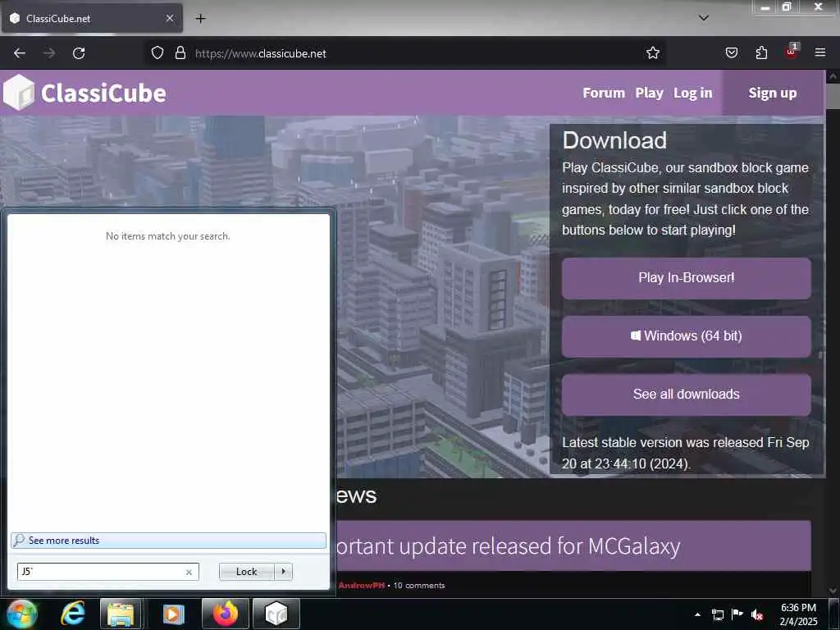Open the Action Center flag icon
Viewport: 840px width, 630px height.
coord(737,614)
